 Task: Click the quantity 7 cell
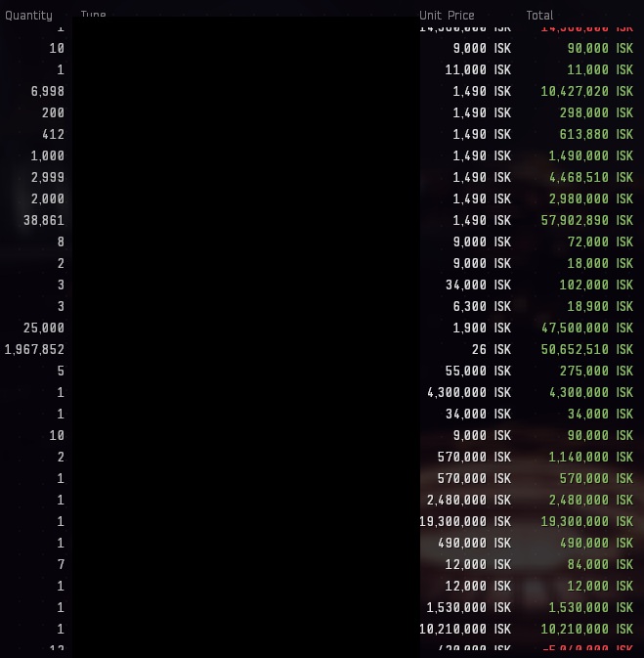click(x=61, y=564)
